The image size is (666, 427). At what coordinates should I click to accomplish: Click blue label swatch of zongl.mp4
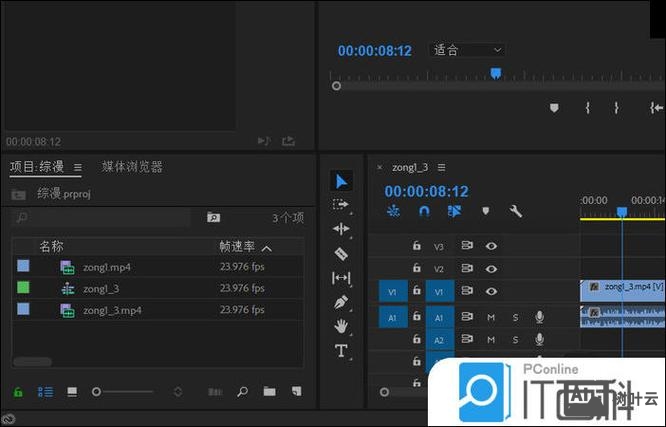(x=23, y=266)
